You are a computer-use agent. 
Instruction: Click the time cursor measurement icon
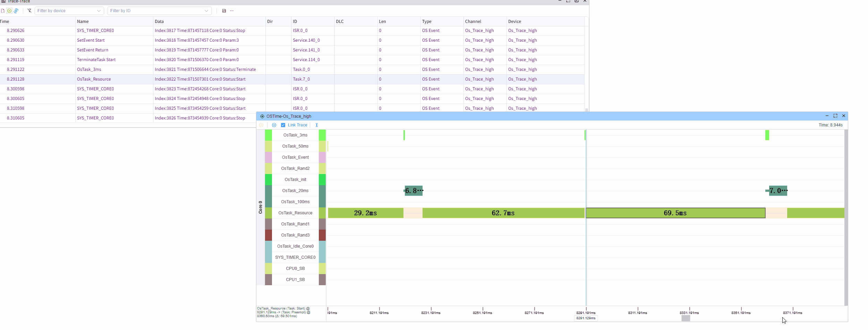coord(317,125)
